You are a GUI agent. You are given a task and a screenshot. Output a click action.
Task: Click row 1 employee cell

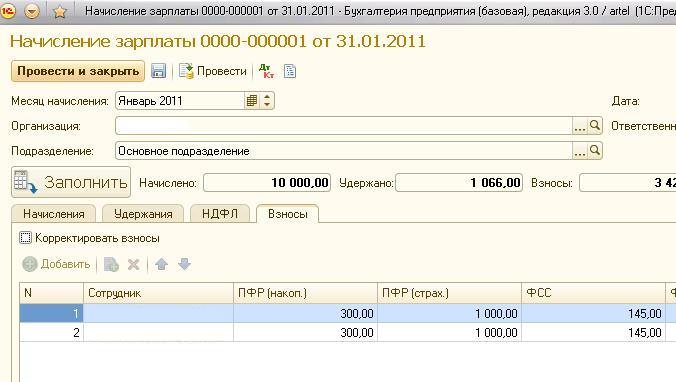pyautogui.click(x=158, y=313)
